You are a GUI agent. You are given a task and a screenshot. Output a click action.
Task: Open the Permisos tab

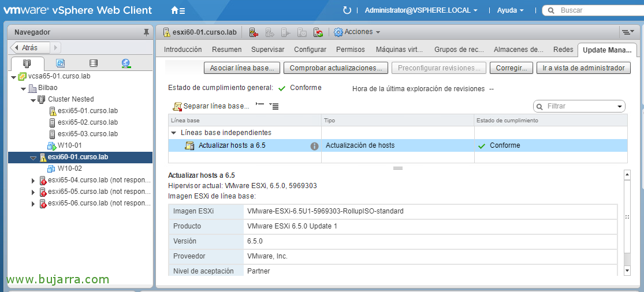(x=351, y=50)
